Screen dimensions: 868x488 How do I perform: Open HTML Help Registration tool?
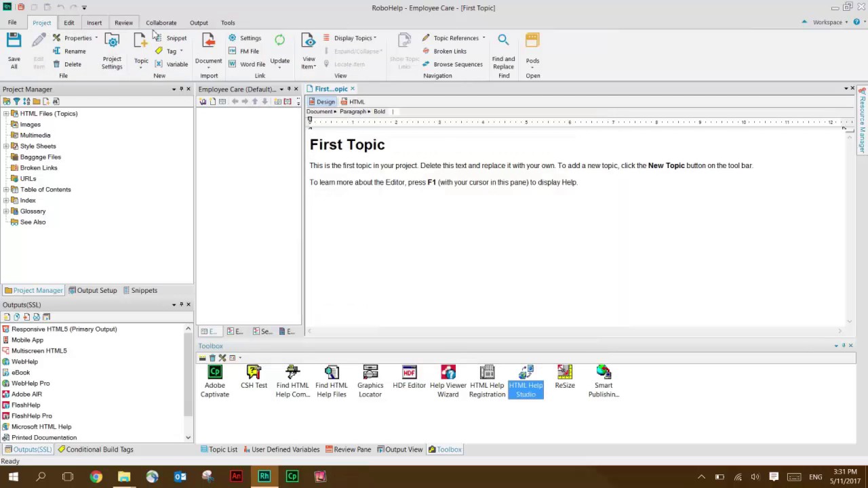tap(487, 381)
